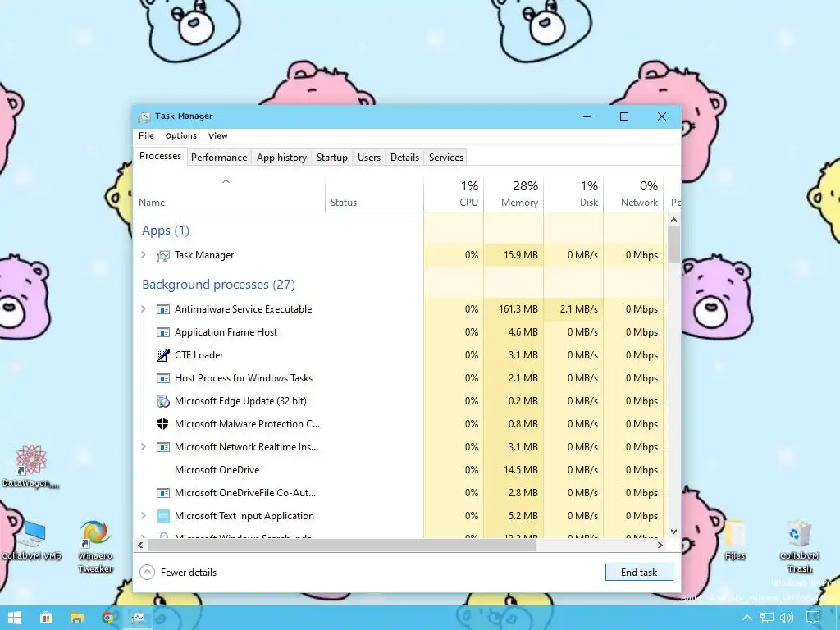Image resolution: width=840 pixels, height=630 pixels.
Task: Click the Task Manager title bar icon
Action: tap(144, 116)
